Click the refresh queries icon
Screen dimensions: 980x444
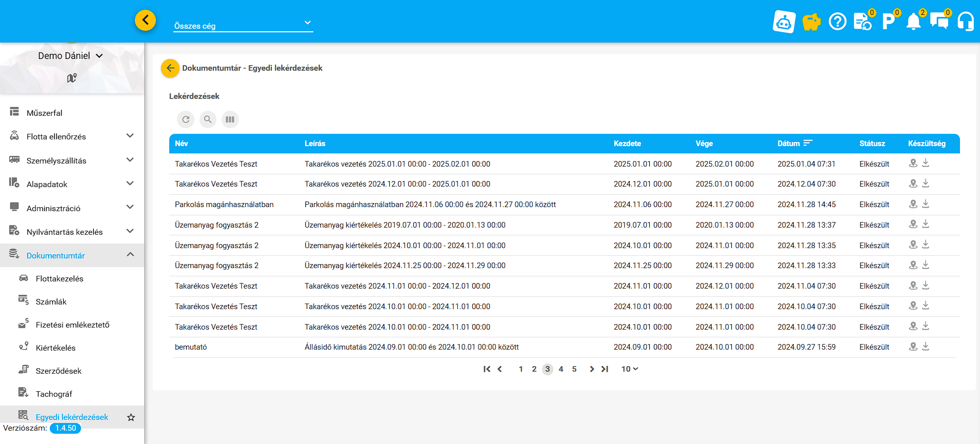[x=186, y=119]
